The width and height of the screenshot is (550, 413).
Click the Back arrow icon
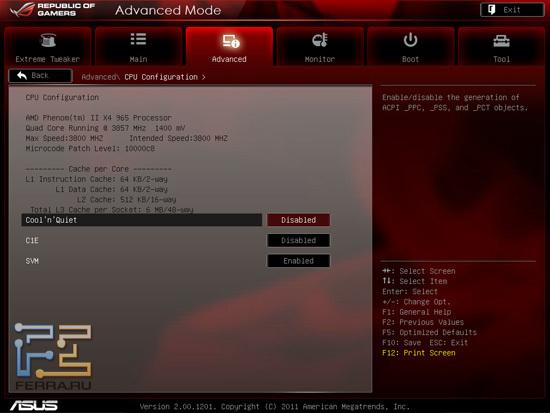(22, 75)
